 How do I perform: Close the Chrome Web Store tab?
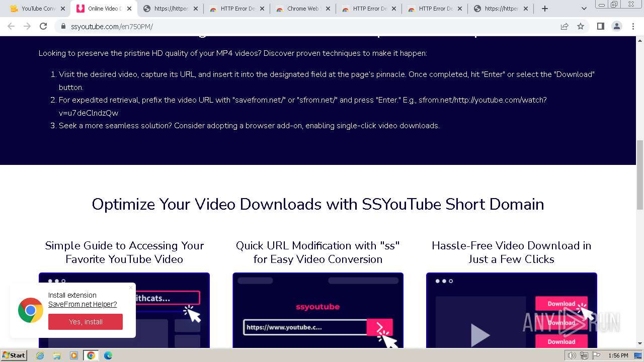click(328, 9)
